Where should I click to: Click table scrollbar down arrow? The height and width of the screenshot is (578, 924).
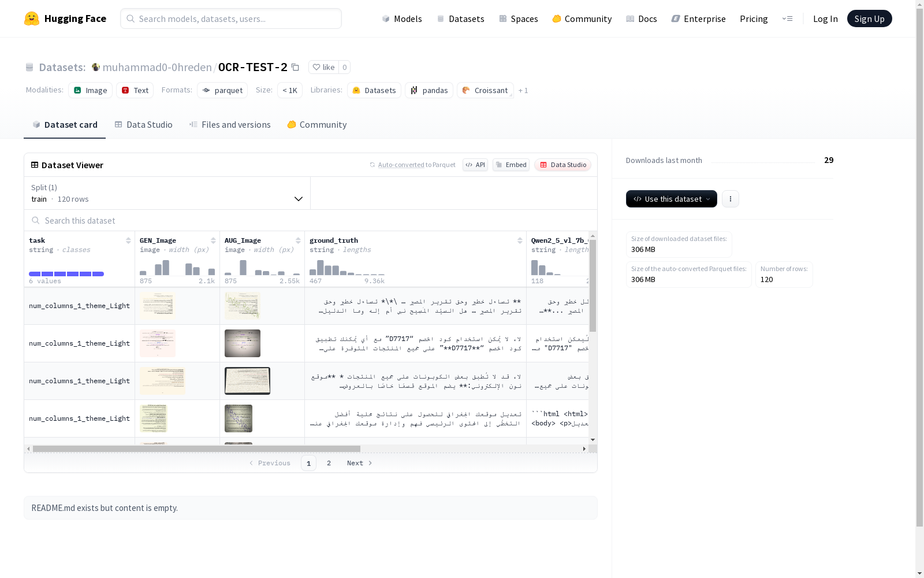pos(593,440)
